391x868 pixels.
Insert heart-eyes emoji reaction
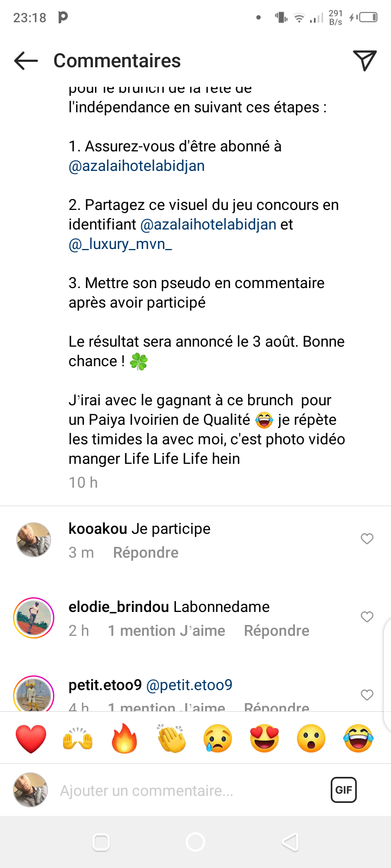pos(264,738)
